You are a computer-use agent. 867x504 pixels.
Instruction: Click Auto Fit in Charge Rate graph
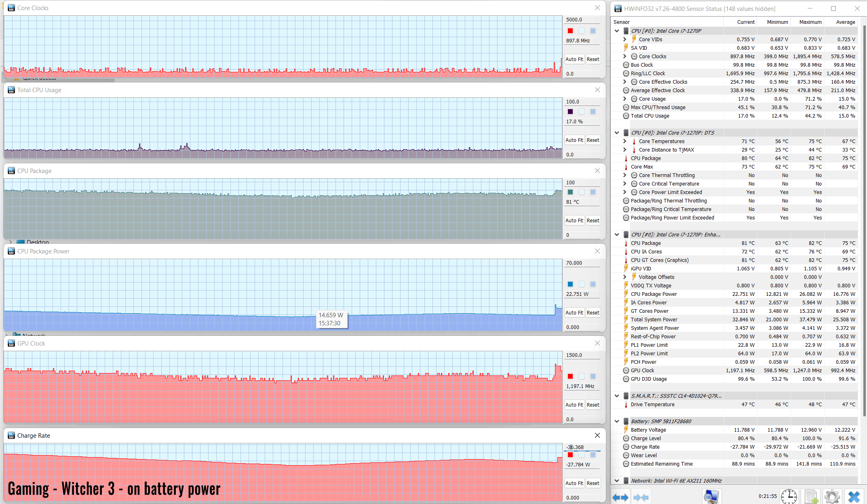[574, 483]
